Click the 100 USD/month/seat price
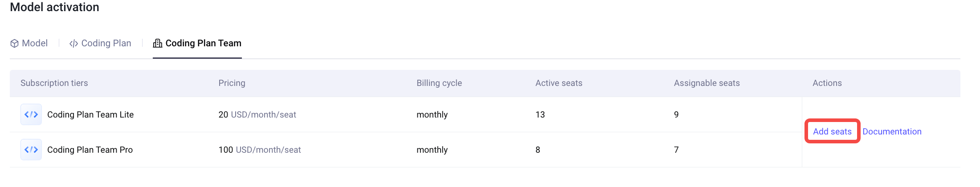The height and width of the screenshot is (187, 980). (260, 150)
